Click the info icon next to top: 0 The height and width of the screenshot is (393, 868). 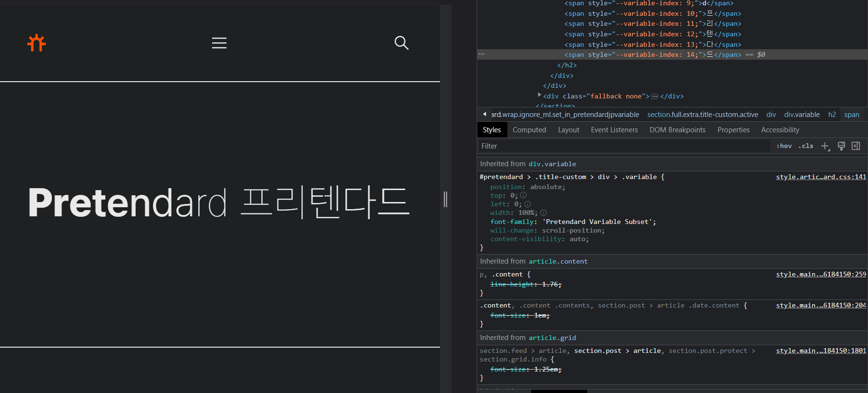click(x=524, y=195)
